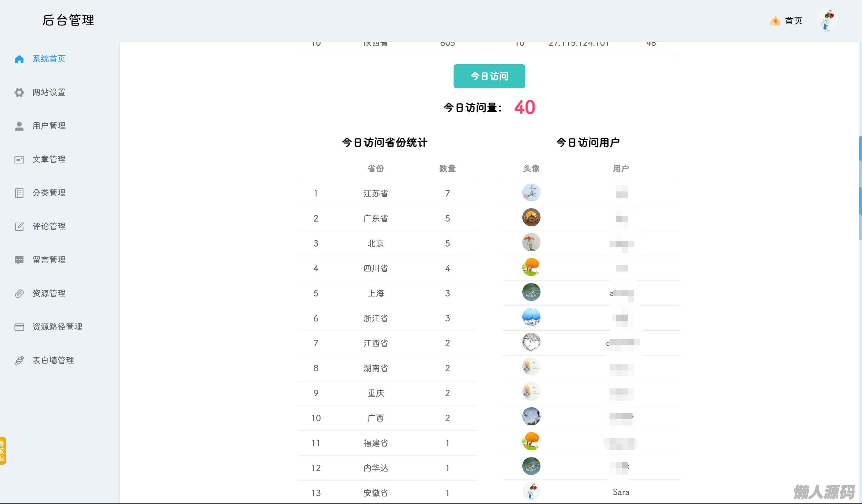Viewport: 862px width, 504px height.
Task: Click the 首页 link in header
Action: (794, 21)
